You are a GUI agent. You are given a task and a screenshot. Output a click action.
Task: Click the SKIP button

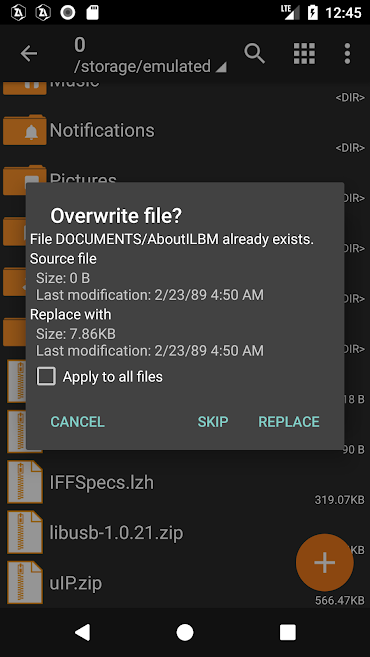(x=213, y=422)
